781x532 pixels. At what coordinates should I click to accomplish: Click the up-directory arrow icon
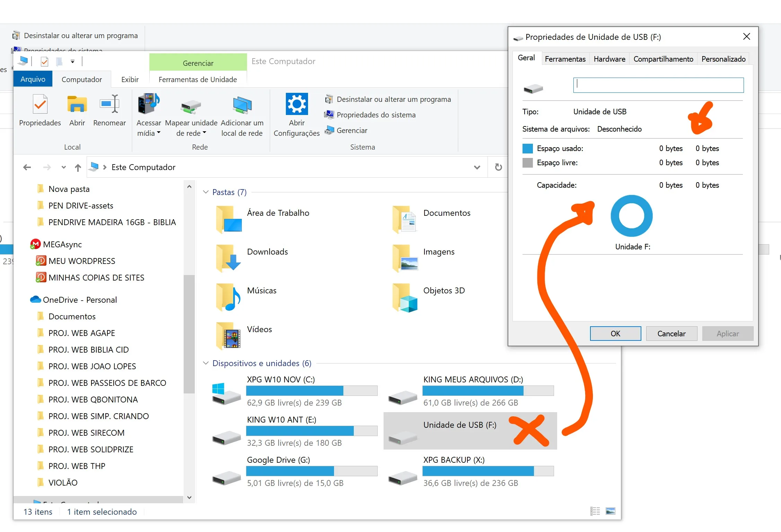point(78,168)
